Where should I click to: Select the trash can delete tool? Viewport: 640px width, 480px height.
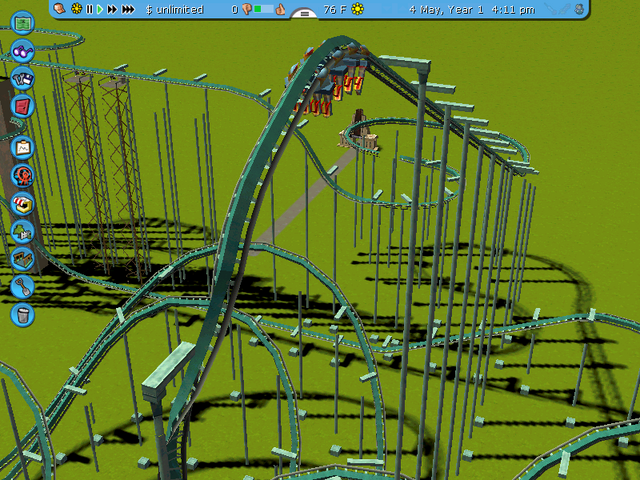pyautogui.click(x=22, y=315)
